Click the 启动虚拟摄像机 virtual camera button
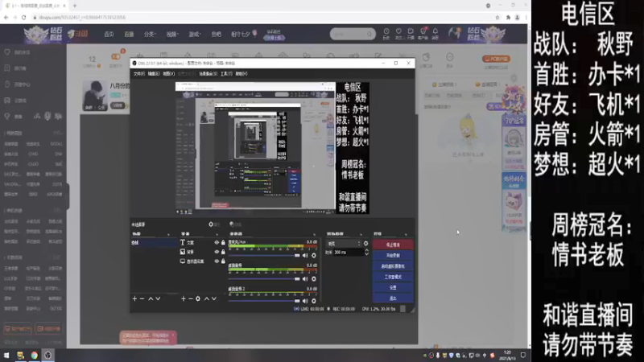 [x=393, y=266]
